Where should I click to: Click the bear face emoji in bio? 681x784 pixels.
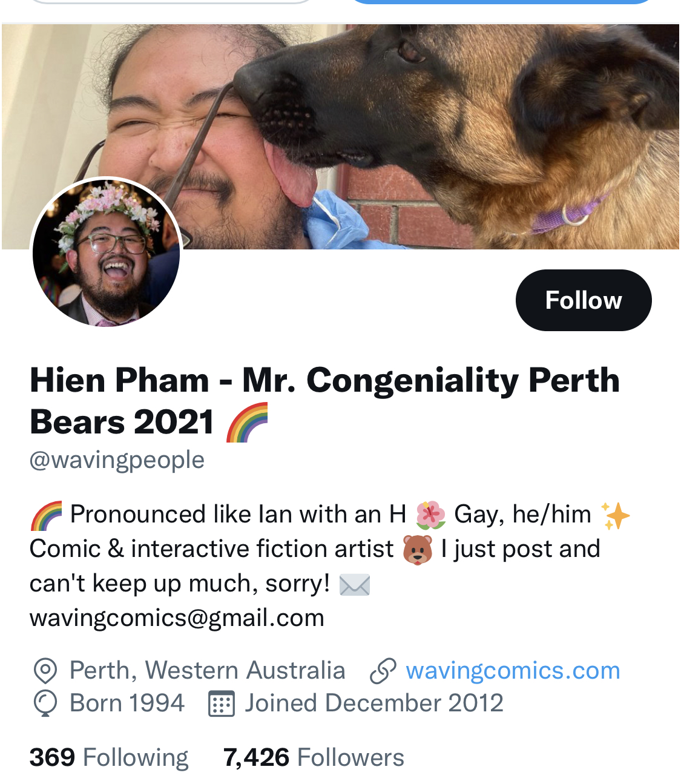[x=418, y=550]
